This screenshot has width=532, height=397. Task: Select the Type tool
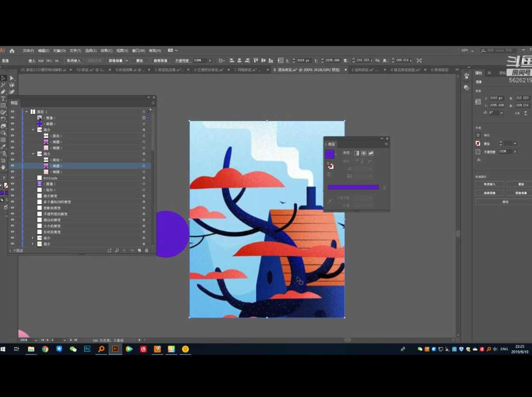[x=3, y=99]
